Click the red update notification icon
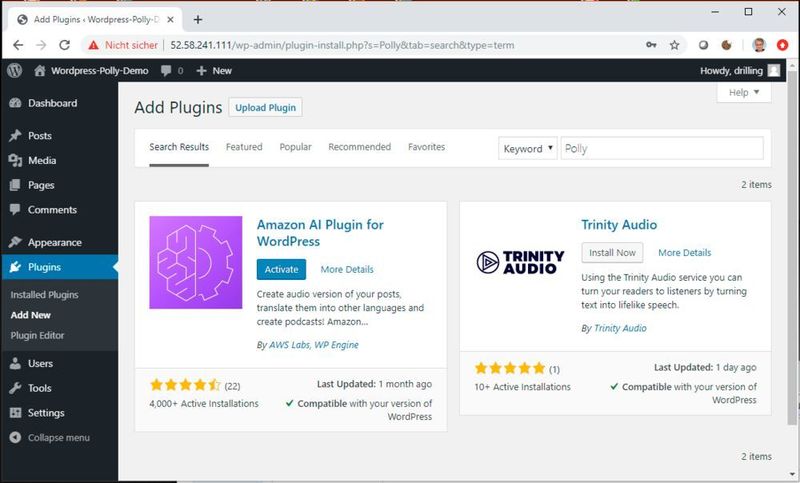Image resolution: width=800 pixels, height=483 pixels. click(x=783, y=45)
